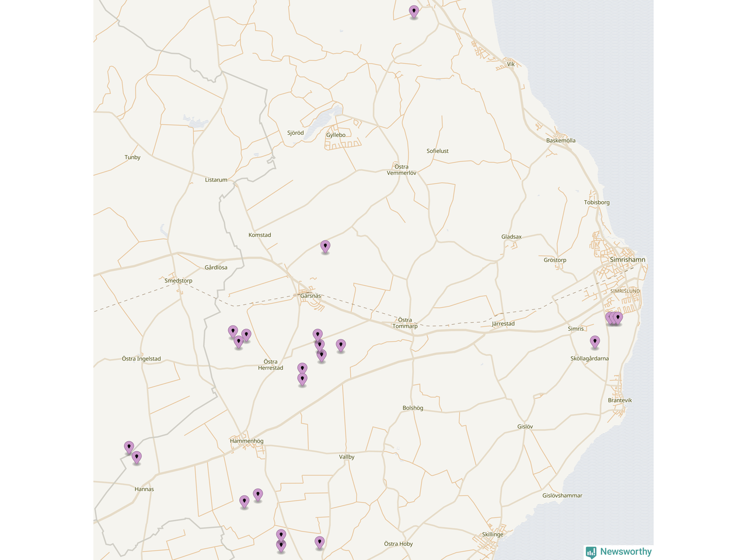Click the Gärsnäs town label
The width and height of the screenshot is (747, 560).
point(310,296)
